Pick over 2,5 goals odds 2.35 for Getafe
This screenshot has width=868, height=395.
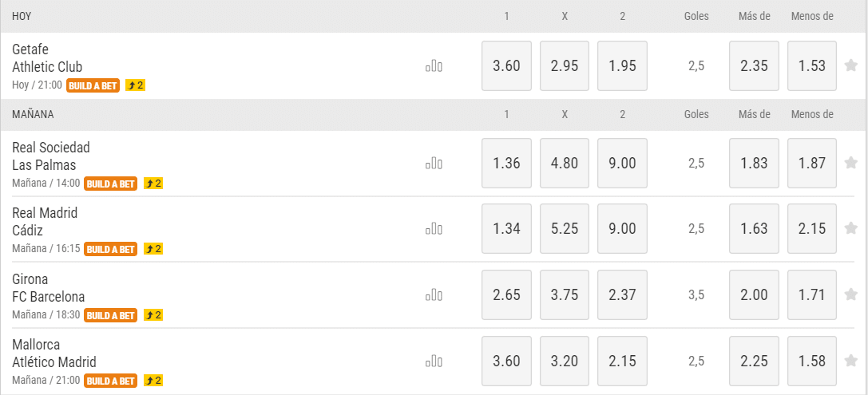[x=754, y=66]
